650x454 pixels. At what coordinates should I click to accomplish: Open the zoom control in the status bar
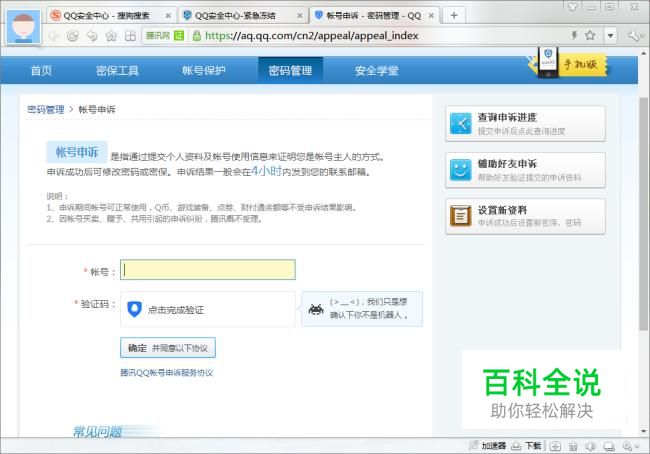(630, 446)
